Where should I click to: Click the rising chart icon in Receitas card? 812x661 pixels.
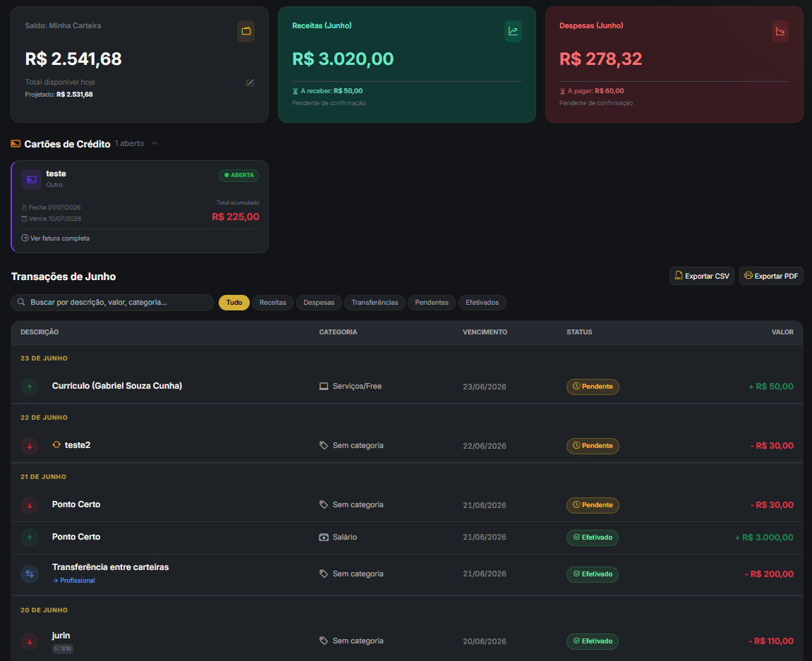[513, 31]
